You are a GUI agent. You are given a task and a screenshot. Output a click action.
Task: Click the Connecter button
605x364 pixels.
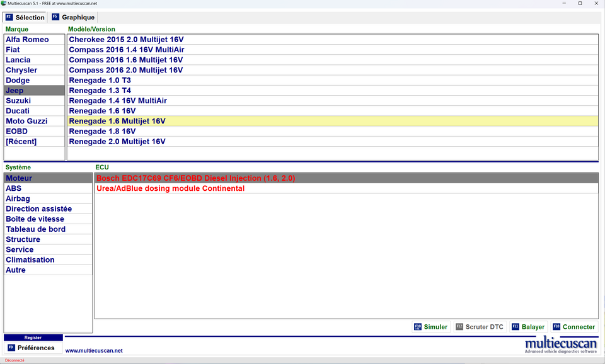click(x=574, y=327)
